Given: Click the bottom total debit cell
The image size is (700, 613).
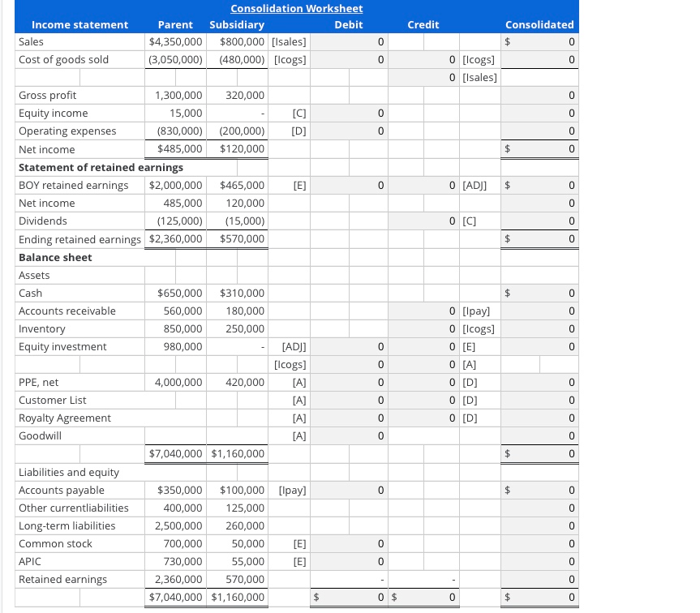Looking at the screenshot, I should click(x=349, y=597).
